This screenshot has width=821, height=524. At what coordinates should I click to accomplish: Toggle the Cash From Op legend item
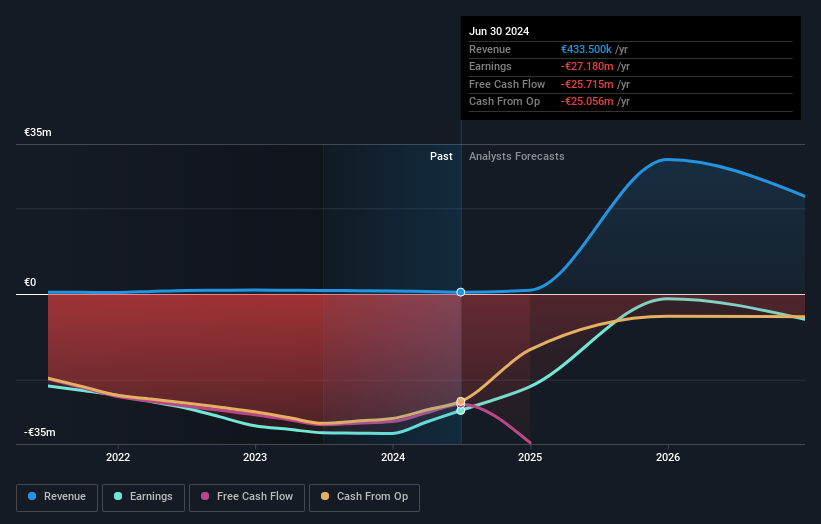(x=364, y=497)
